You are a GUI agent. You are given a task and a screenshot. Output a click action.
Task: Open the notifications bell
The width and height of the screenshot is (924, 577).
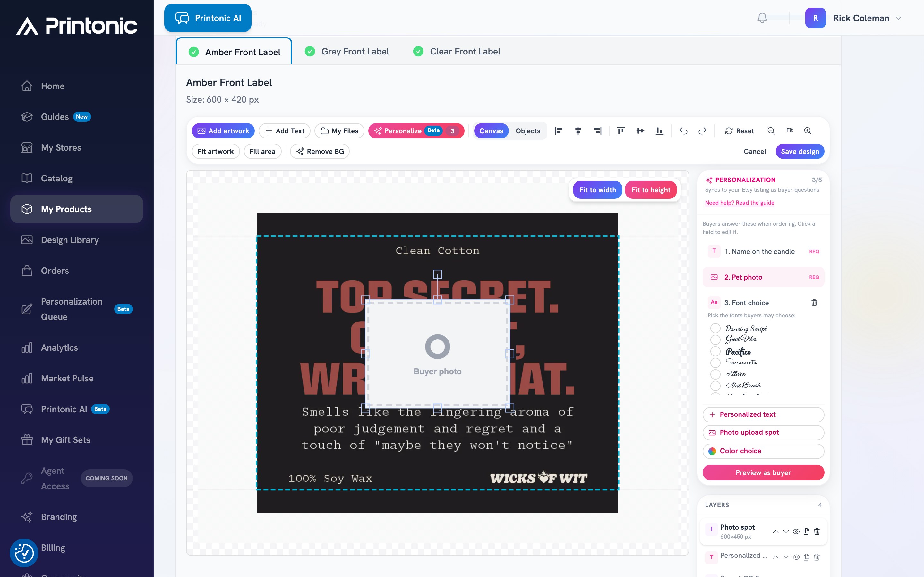(762, 18)
